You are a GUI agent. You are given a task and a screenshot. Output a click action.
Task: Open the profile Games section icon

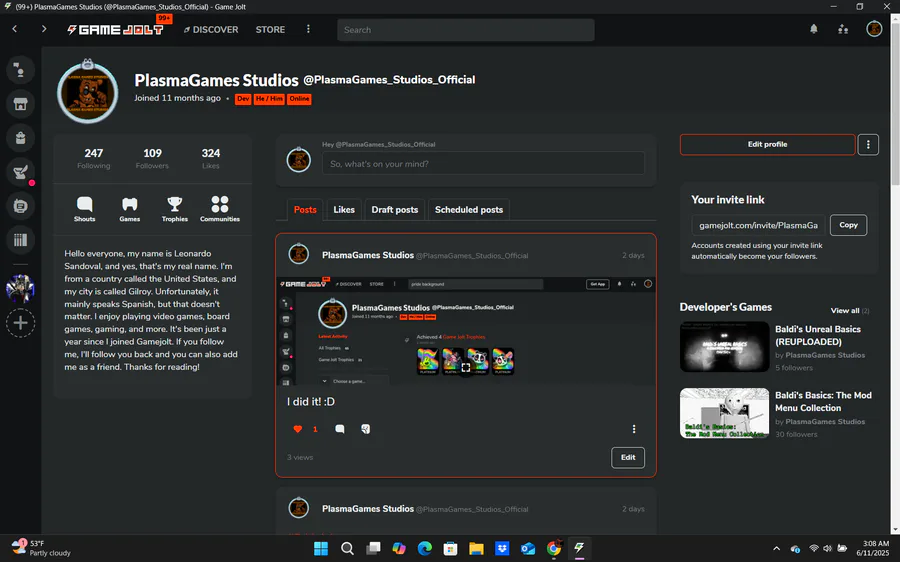click(130, 209)
